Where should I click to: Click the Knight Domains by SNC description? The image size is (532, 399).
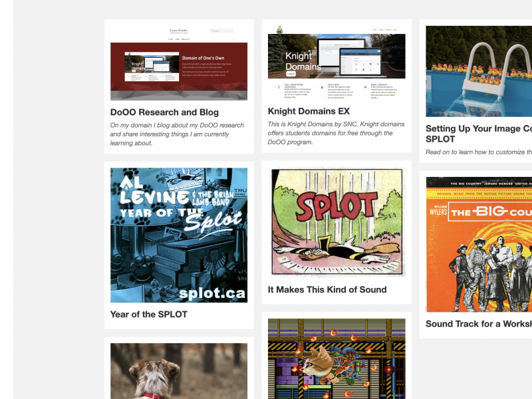click(336, 134)
